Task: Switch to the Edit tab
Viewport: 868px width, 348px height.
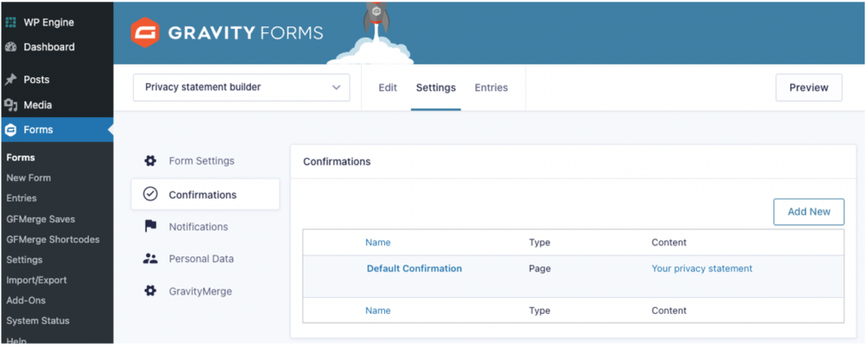Action: click(x=387, y=87)
